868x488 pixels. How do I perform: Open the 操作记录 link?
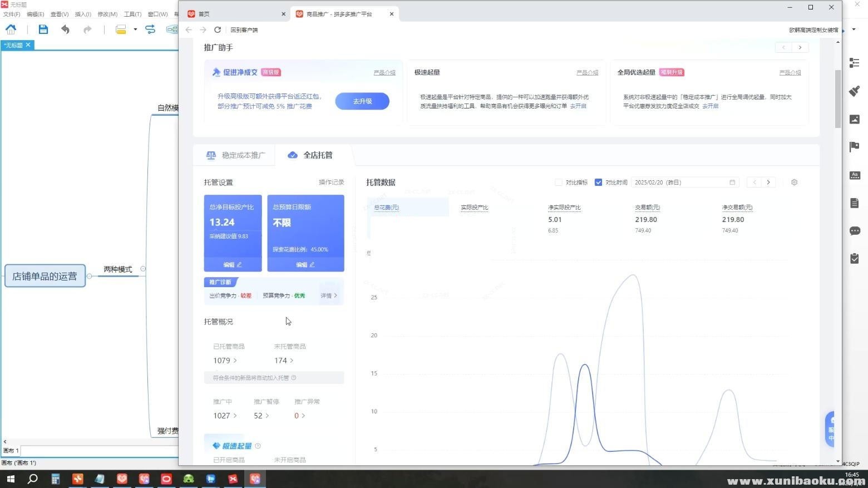tap(331, 183)
